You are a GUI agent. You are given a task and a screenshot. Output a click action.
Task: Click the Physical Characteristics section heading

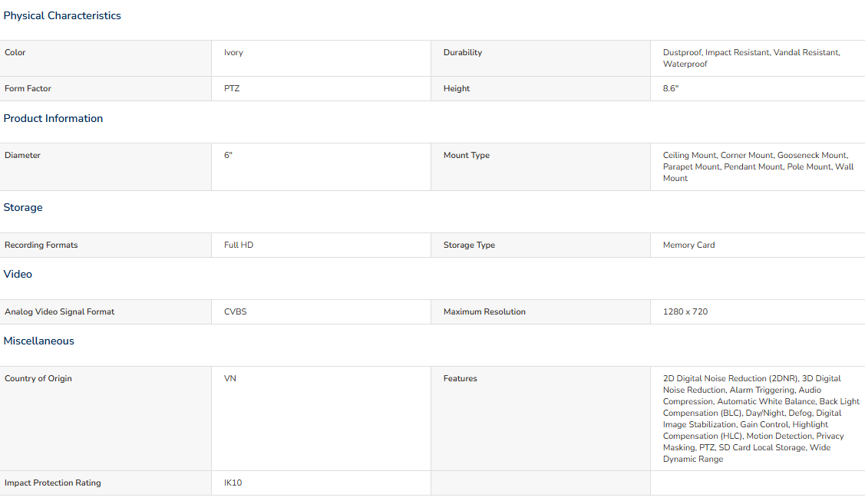(x=62, y=15)
